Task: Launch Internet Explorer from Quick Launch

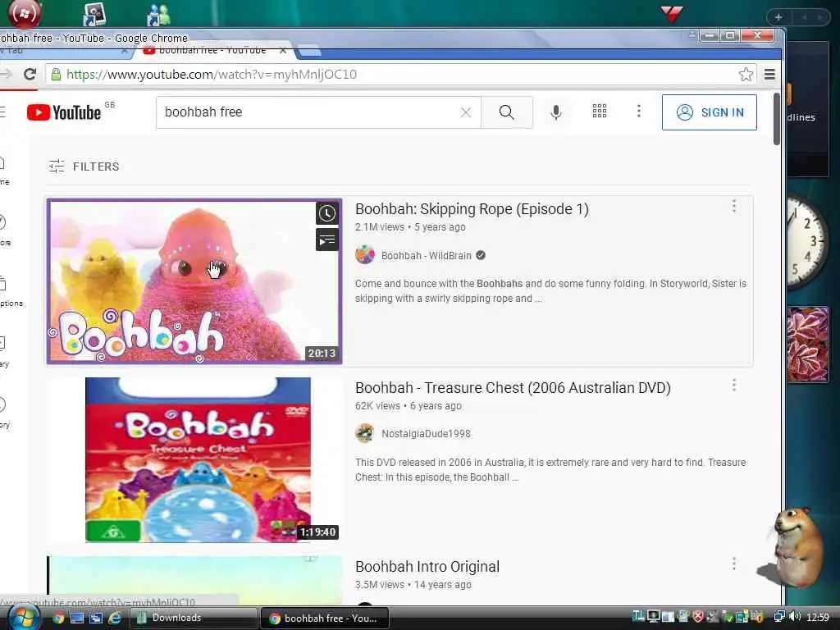Action: pos(115,618)
